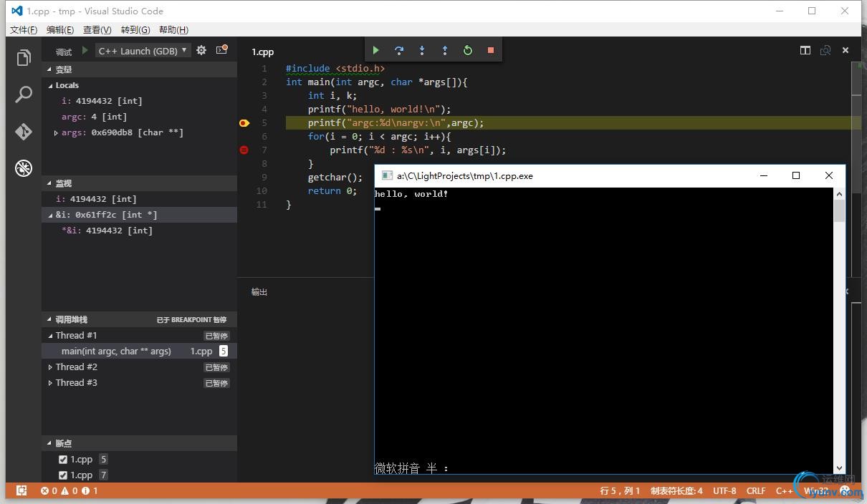This screenshot has width=867, height=504.
Task: Open the 查看(V) menu
Action: [97, 29]
